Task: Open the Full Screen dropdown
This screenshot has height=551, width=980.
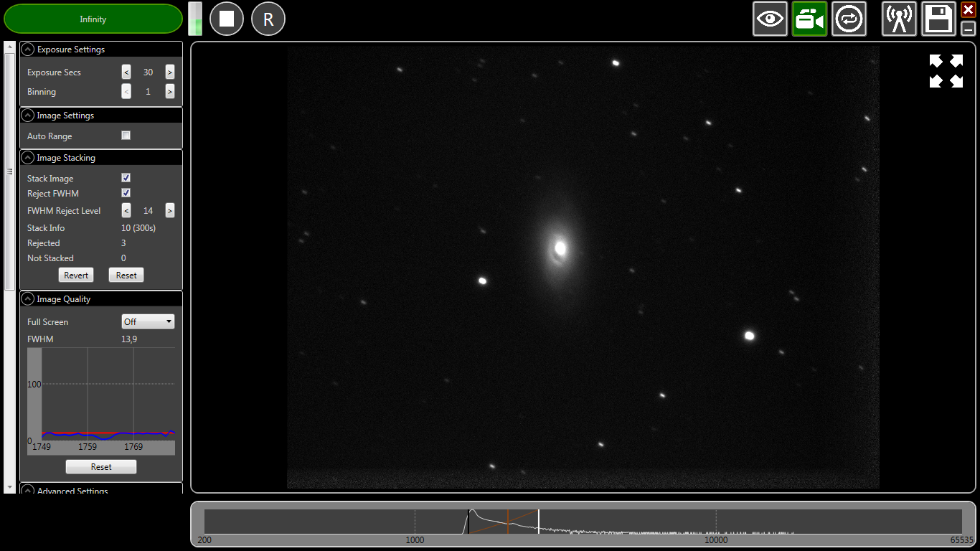Action: pos(148,322)
